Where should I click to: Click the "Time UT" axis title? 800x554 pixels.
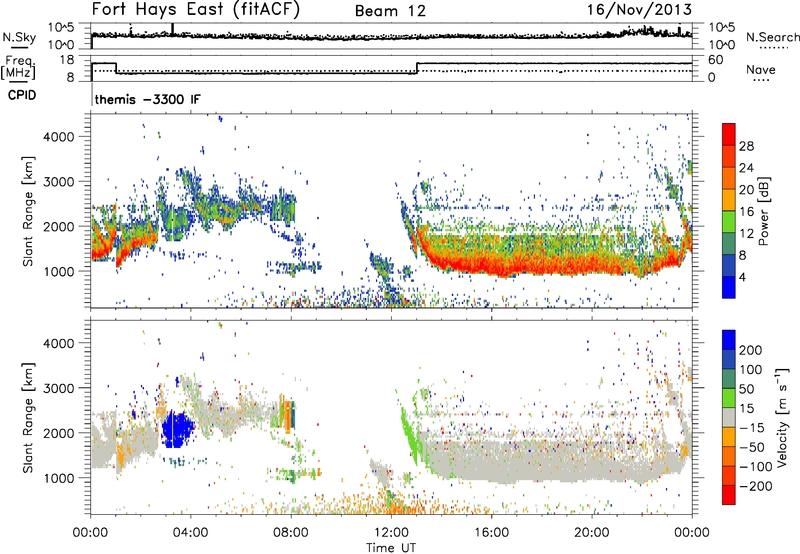tap(391, 547)
